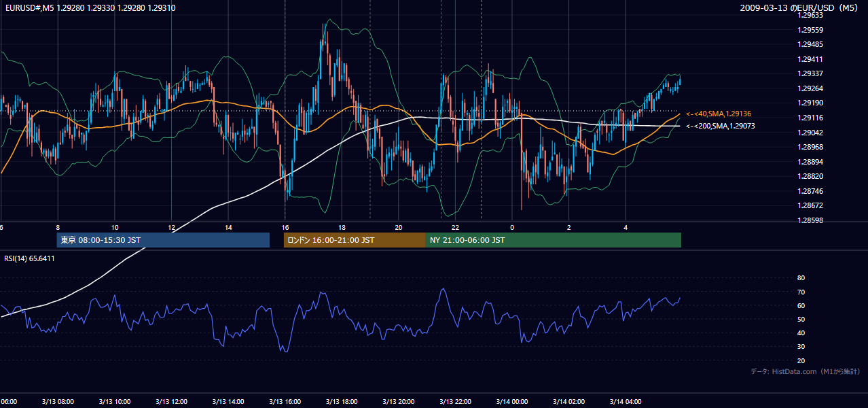Click the 3/14 04:00 time axis label
868x408 pixels.
626,401
